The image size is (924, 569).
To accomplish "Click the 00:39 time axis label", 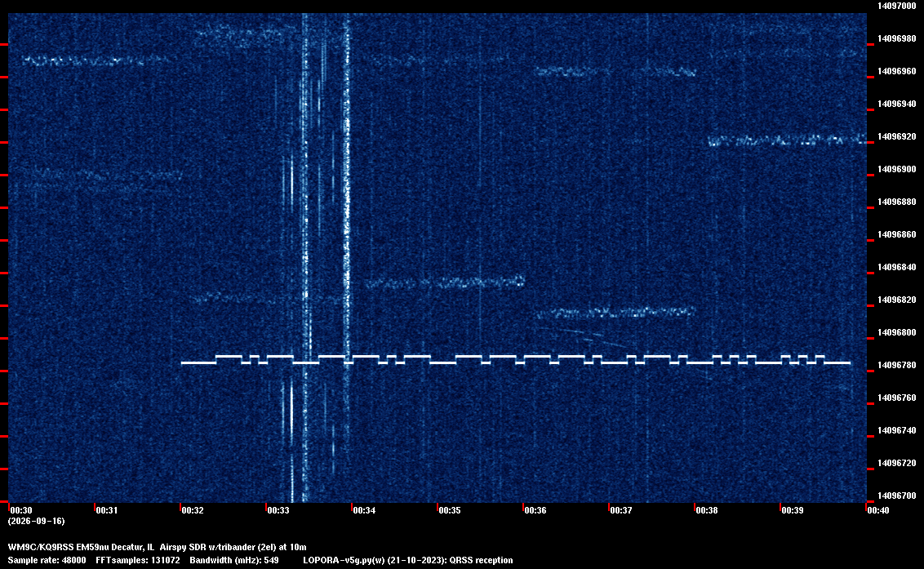I will 792,510.
